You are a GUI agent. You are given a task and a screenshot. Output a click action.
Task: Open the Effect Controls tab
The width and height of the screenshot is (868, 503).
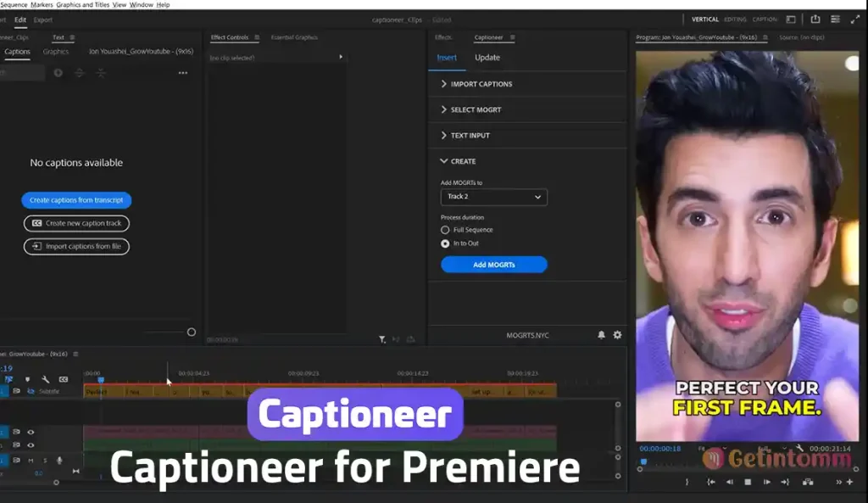tap(229, 37)
